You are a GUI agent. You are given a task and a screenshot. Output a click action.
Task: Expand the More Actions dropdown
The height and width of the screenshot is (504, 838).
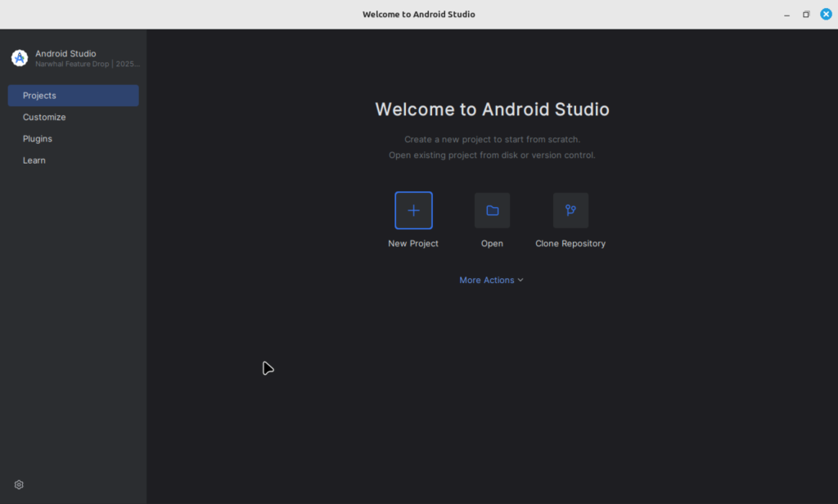(491, 280)
